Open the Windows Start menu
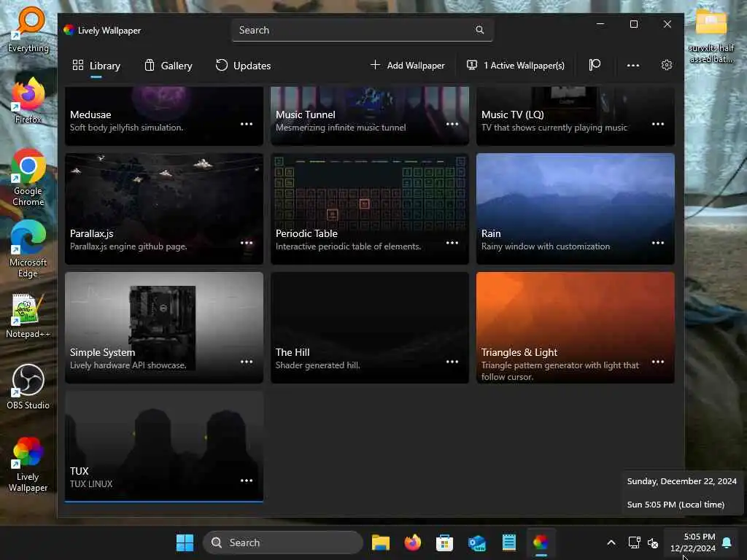This screenshot has width=747, height=560. click(185, 542)
